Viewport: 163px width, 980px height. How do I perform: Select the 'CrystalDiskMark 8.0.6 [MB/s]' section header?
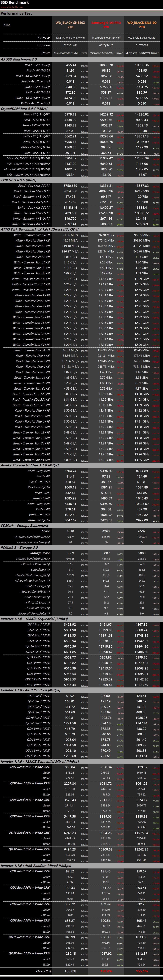pos(24,109)
